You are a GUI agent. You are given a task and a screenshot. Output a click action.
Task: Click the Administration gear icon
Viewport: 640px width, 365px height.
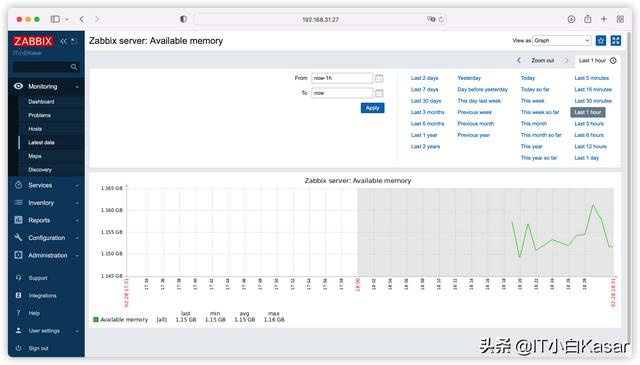coord(18,255)
